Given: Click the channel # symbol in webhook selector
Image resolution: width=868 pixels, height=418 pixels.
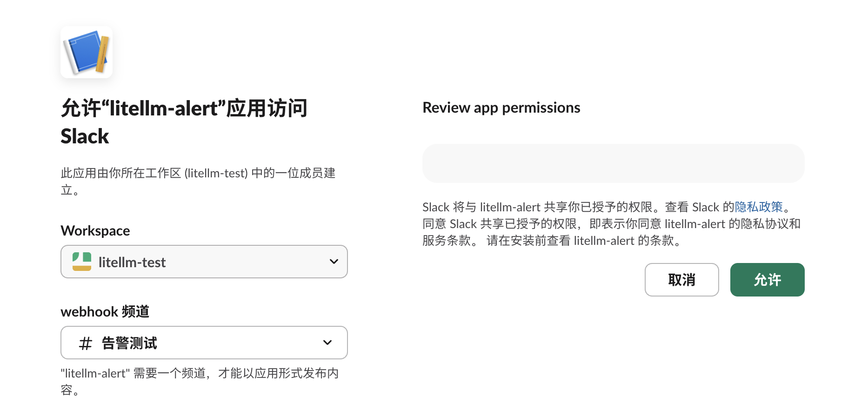Looking at the screenshot, I should click(x=85, y=343).
